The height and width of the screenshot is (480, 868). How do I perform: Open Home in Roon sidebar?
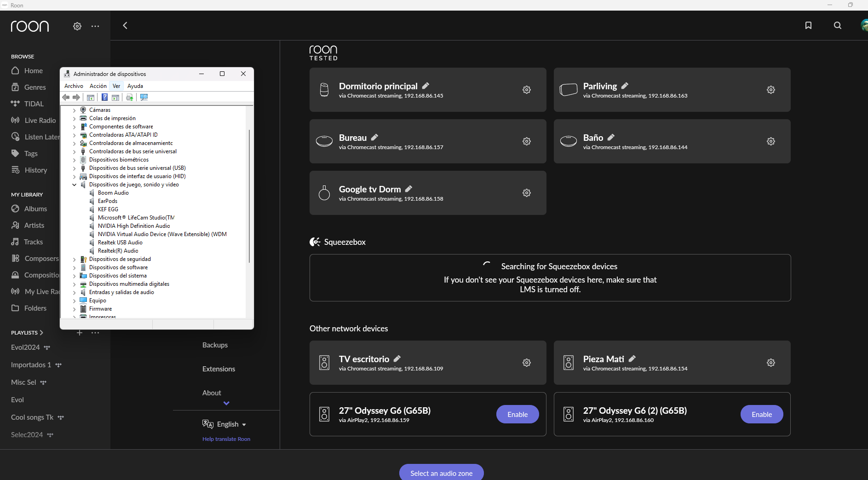(34, 70)
